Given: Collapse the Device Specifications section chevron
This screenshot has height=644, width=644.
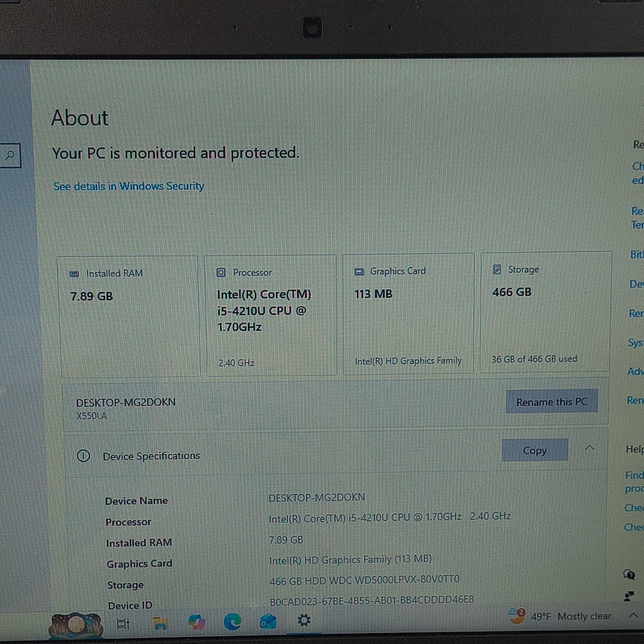Looking at the screenshot, I should click(589, 448).
